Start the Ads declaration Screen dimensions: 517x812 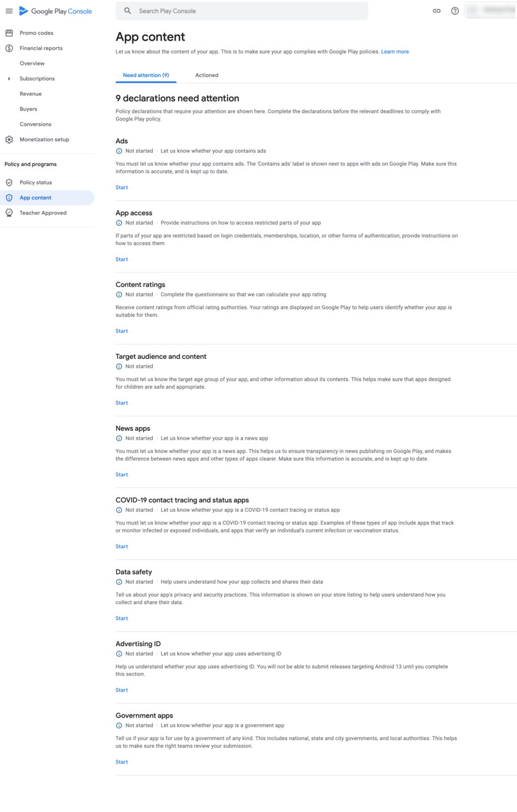[x=122, y=188]
